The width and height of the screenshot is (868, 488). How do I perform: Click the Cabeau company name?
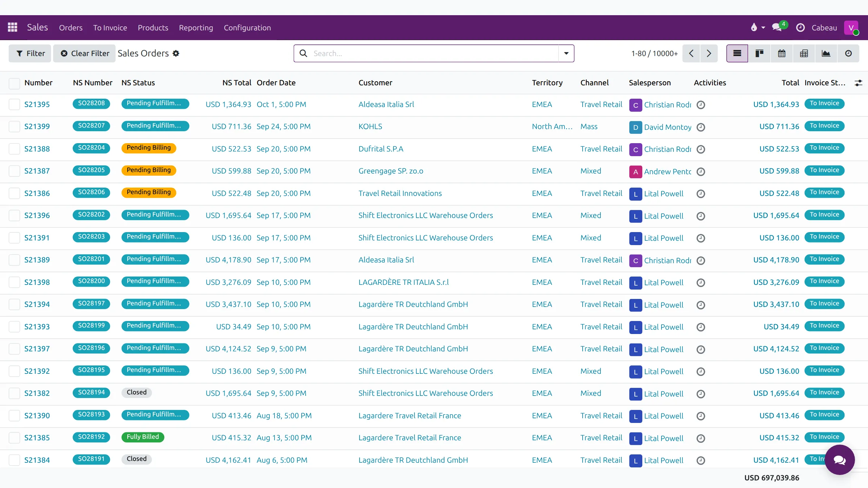point(824,27)
